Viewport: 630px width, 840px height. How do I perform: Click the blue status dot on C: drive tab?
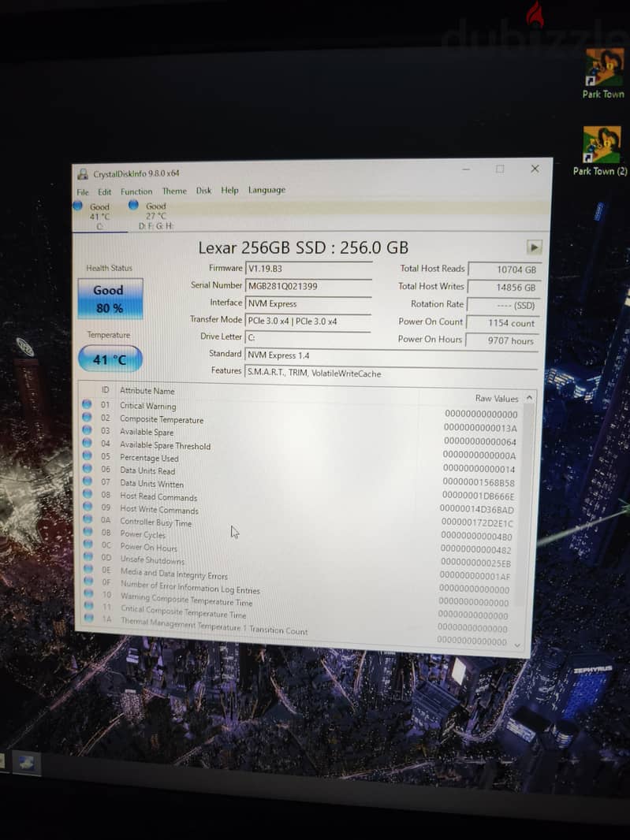(78, 205)
